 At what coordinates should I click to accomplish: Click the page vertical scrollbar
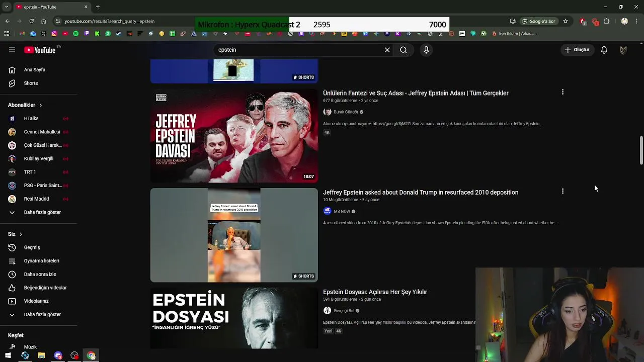pos(641,150)
